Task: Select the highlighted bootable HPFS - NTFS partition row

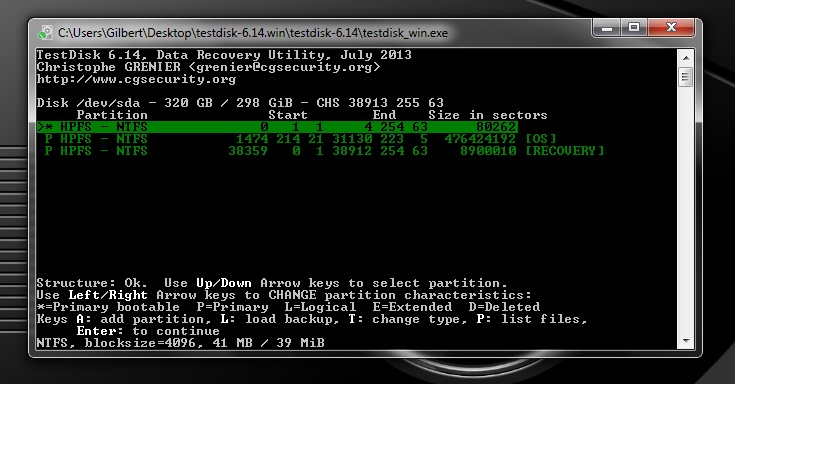Action: coord(277,127)
